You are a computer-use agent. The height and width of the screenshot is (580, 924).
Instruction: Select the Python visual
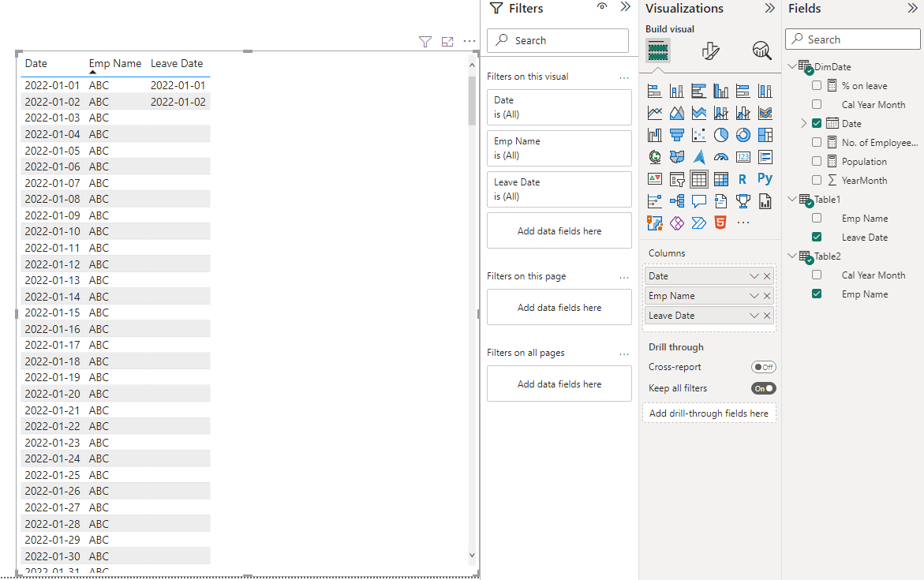765,178
